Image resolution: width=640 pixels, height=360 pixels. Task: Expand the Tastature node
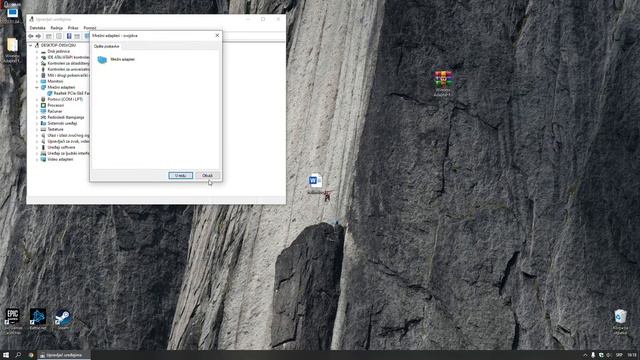tap(37, 129)
